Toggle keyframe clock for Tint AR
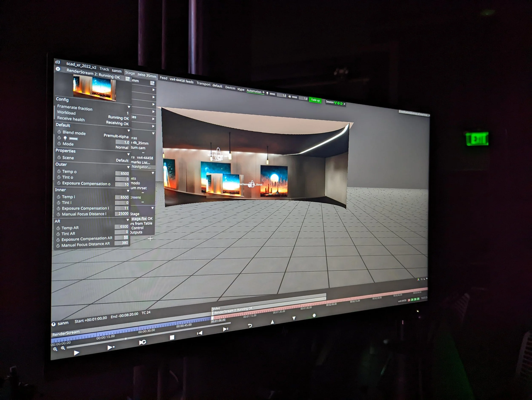 click(x=58, y=234)
